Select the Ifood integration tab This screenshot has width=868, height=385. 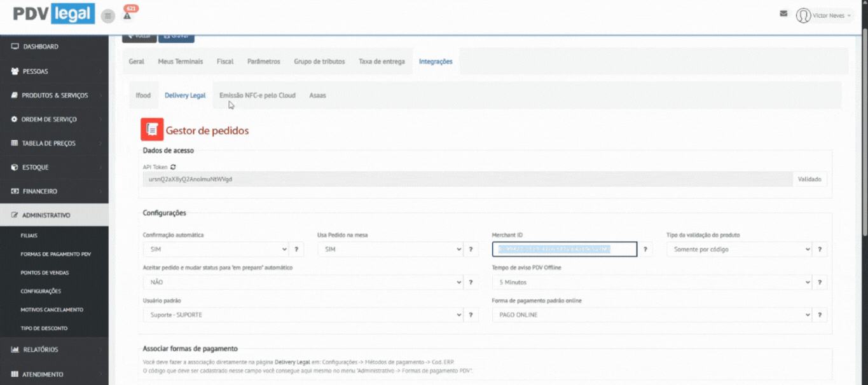[143, 95]
